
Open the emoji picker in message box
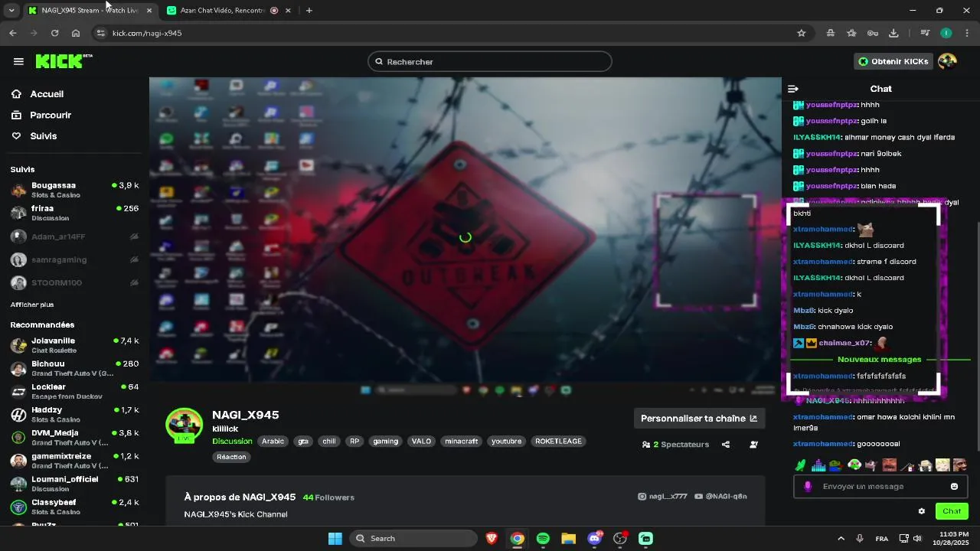tap(954, 487)
